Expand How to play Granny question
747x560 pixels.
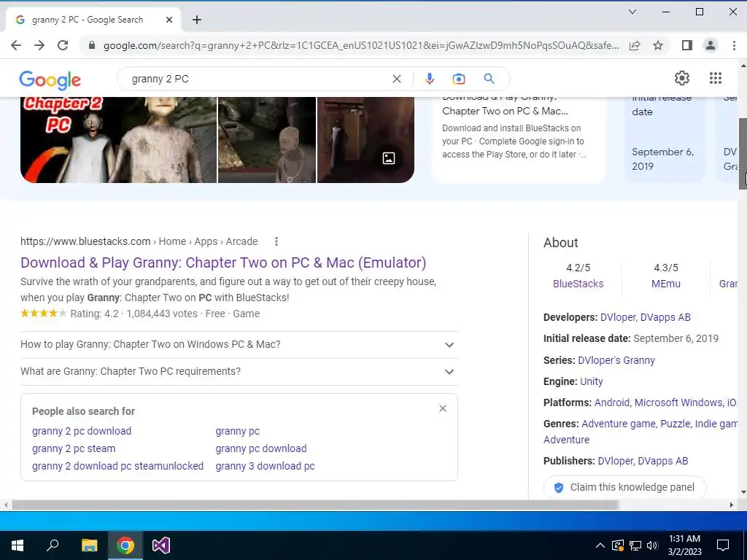(x=239, y=345)
